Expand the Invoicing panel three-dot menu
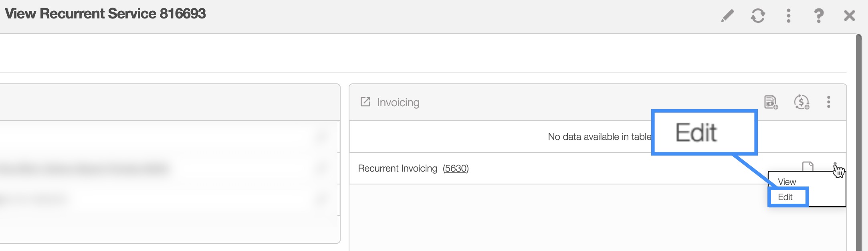 (x=828, y=102)
